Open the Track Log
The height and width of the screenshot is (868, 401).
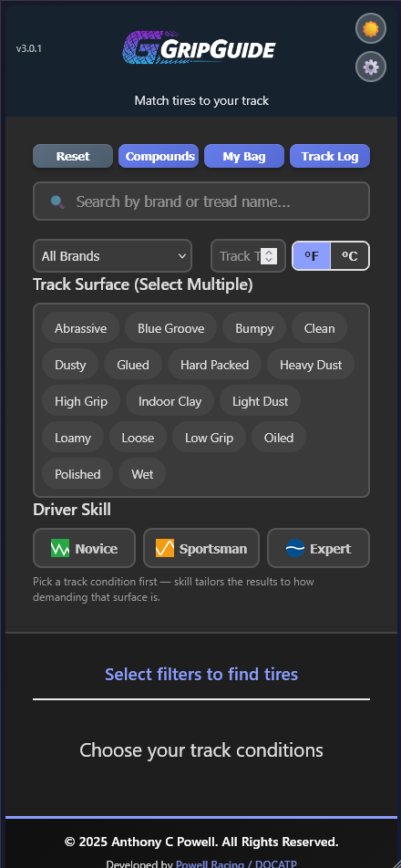[330, 156]
